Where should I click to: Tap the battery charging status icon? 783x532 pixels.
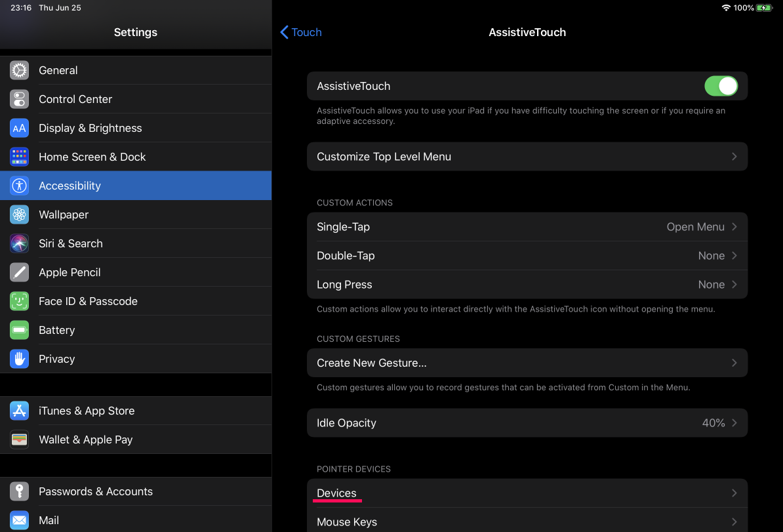(764, 8)
